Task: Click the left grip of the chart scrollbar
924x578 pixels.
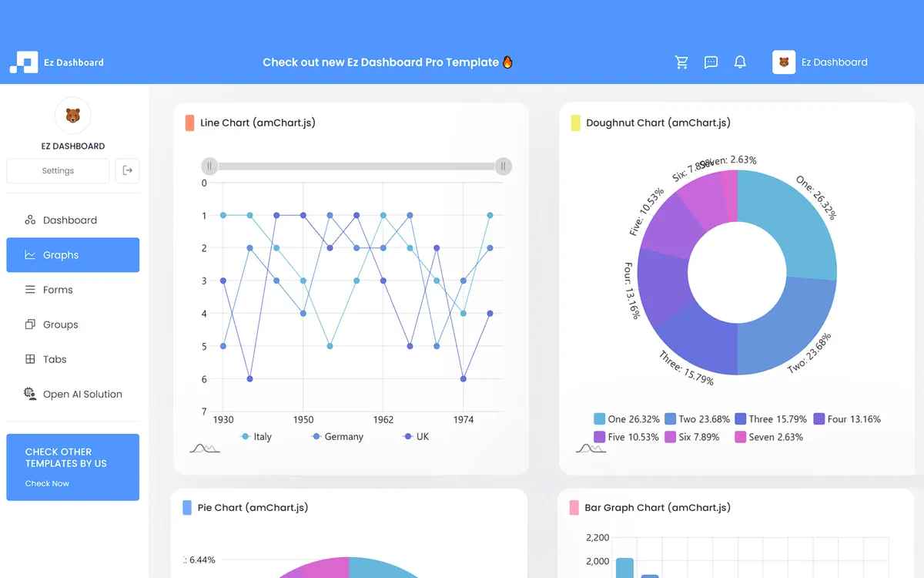Action: pos(209,166)
